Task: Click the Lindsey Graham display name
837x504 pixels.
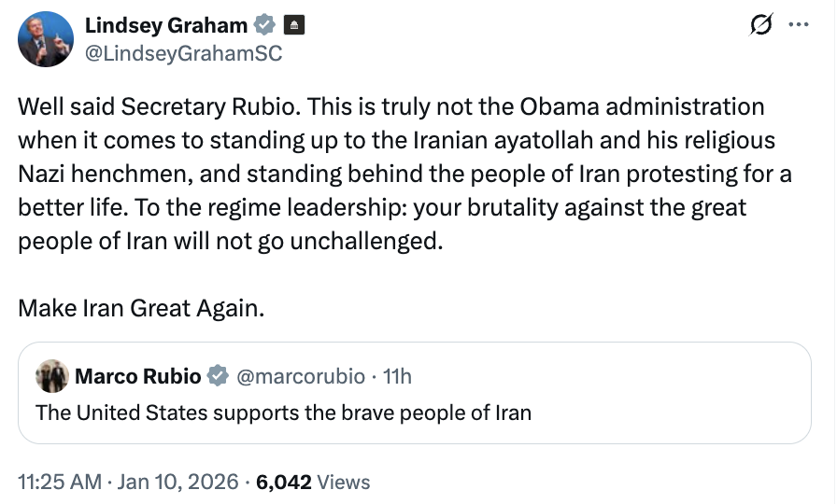Action: 166,25
